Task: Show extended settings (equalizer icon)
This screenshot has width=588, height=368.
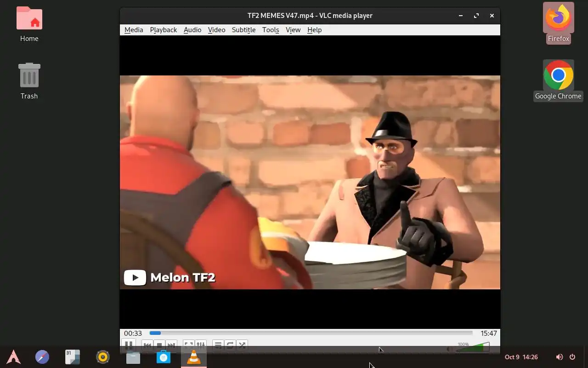Action: coord(201,345)
